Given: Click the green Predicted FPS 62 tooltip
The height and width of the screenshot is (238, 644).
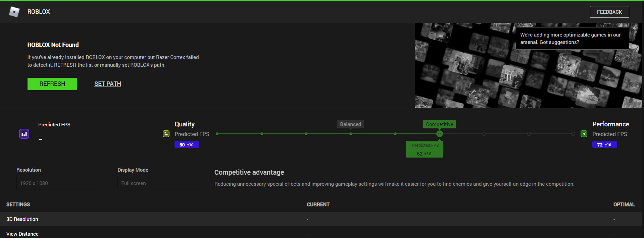Looking at the screenshot, I should 425,149.
